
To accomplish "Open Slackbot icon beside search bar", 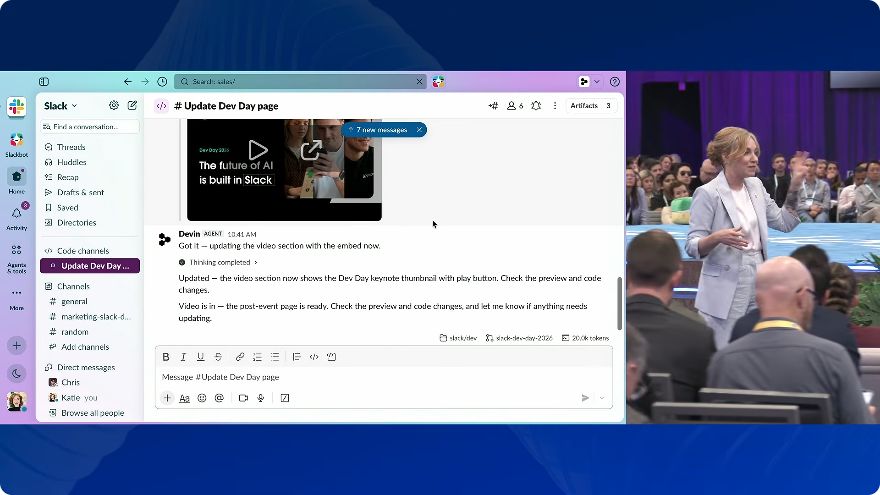I will point(438,81).
